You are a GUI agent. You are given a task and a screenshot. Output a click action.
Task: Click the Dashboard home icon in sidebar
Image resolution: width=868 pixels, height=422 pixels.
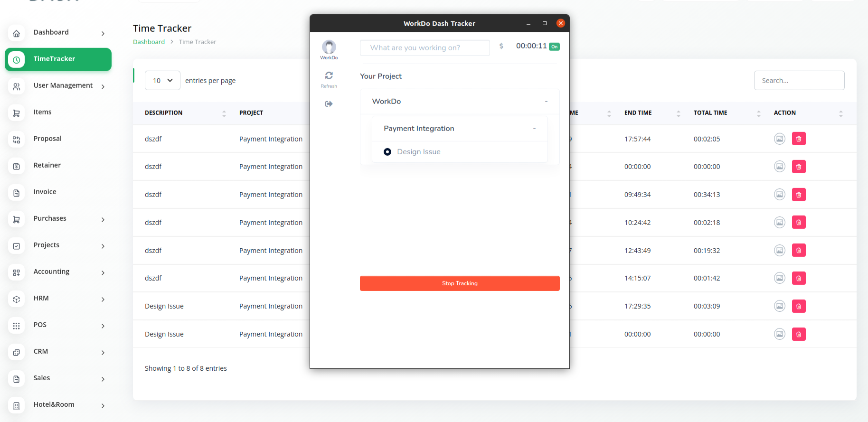[17, 33]
